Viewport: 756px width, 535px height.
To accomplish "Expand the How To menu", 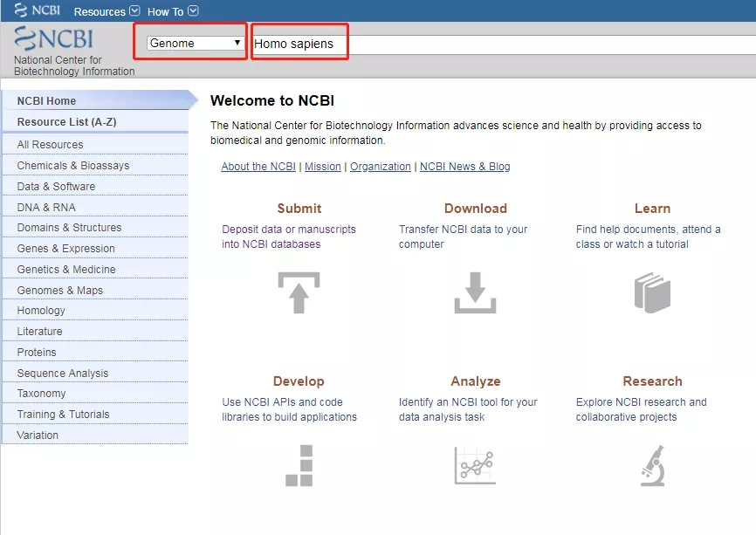I will click(x=173, y=11).
